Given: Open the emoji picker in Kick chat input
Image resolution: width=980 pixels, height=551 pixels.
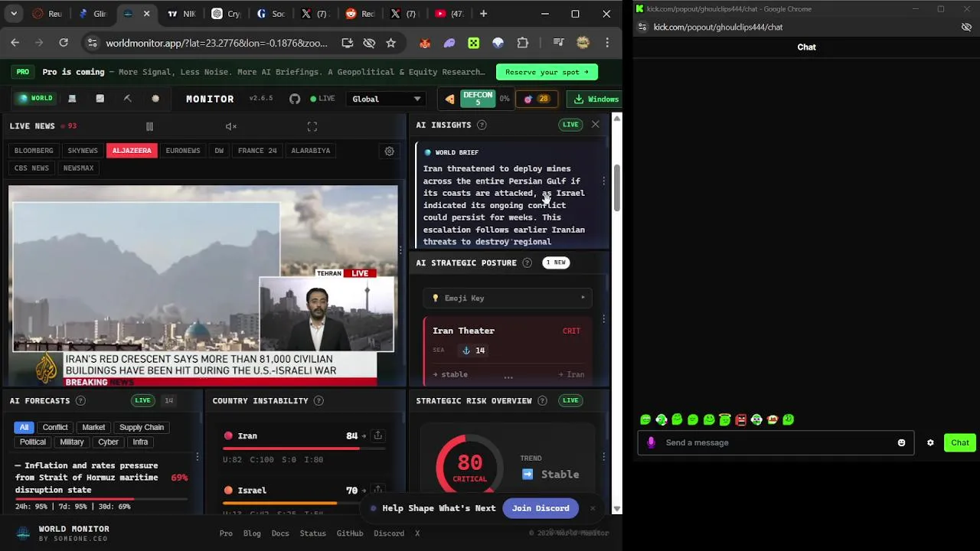Looking at the screenshot, I should click(x=901, y=442).
